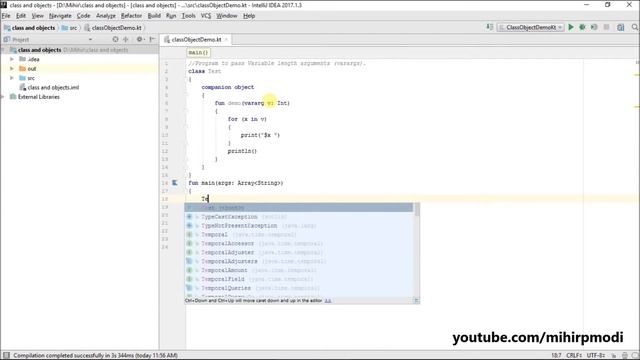Click status bar tool windows icon
Image resolution: width=640 pixels, height=360 pixels.
click(x=6, y=356)
